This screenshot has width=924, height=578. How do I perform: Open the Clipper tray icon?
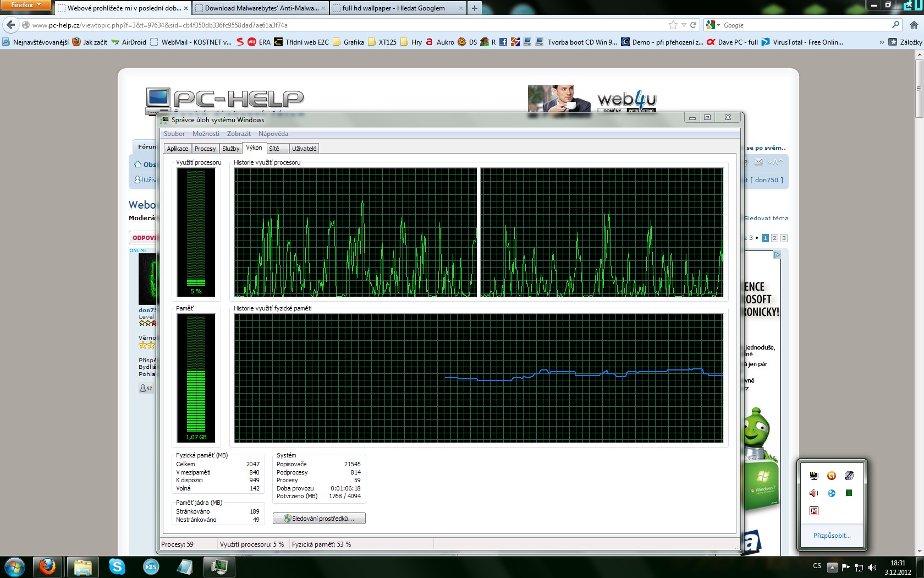pos(849,476)
